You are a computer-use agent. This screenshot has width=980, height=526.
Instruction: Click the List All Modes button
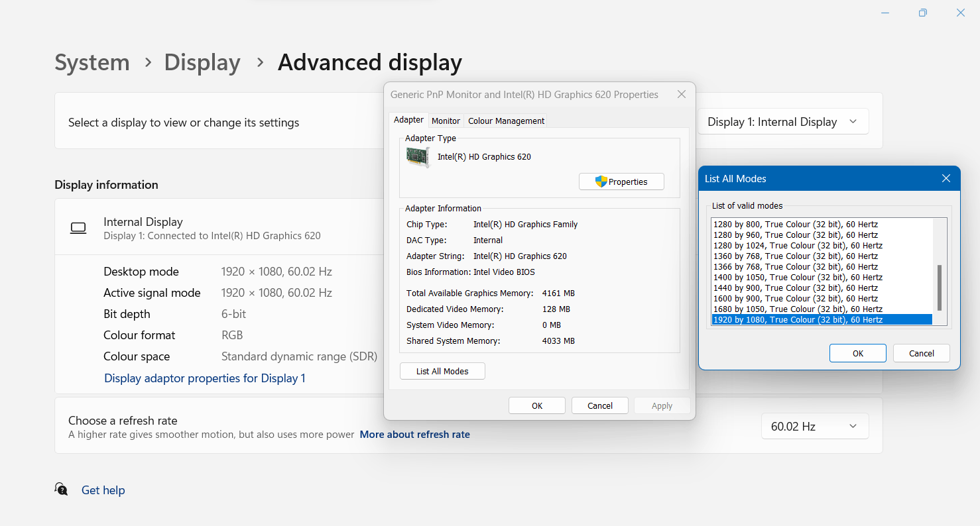pyautogui.click(x=442, y=371)
